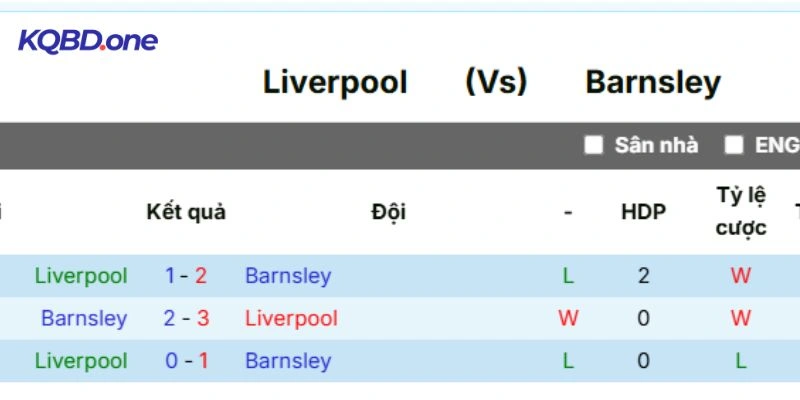
Task: Enable the ENG checkbox filter
Action: click(734, 145)
